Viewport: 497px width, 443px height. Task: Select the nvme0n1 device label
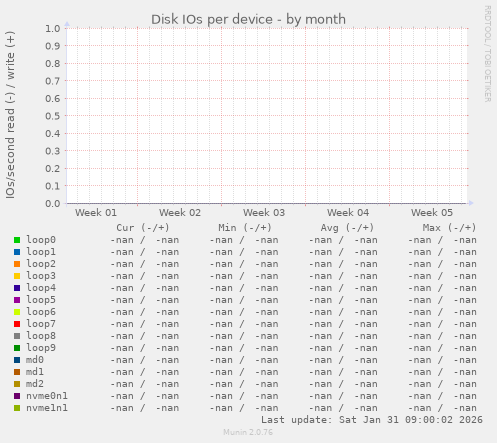coord(47,396)
